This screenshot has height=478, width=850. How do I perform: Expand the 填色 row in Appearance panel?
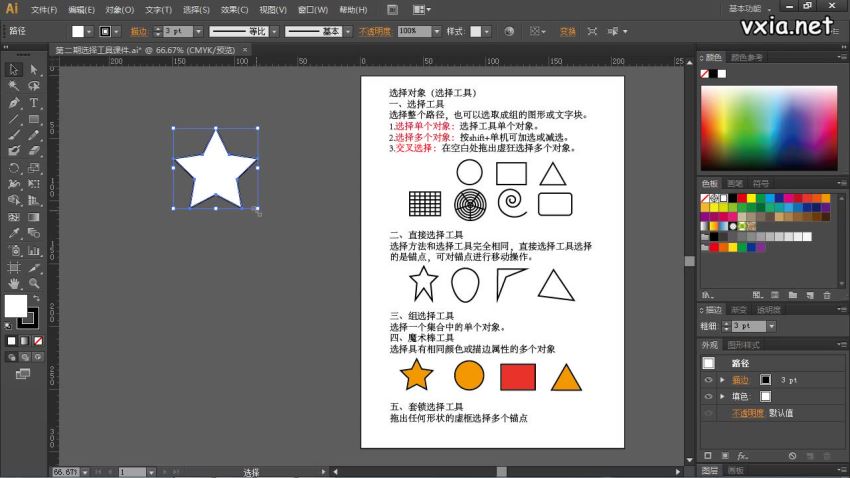pyautogui.click(x=722, y=396)
